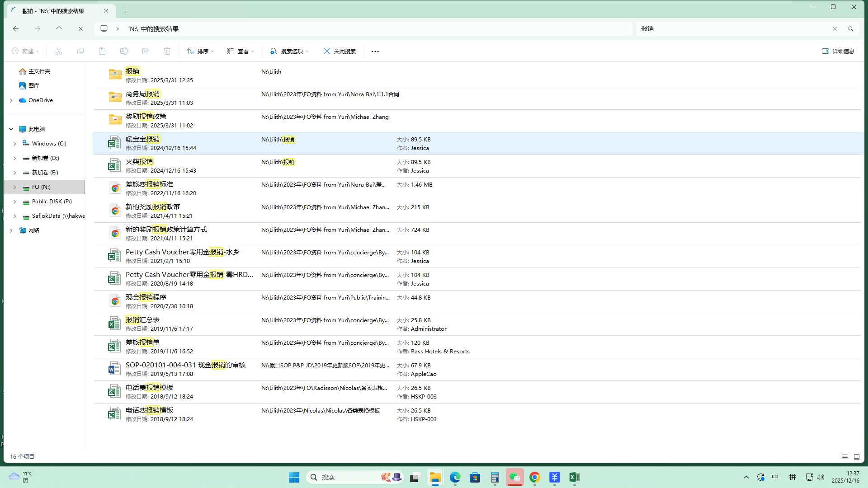The height and width of the screenshot is (488, 868).
Task: Stop search loading with X button
Action: click(x=80, y=29)
